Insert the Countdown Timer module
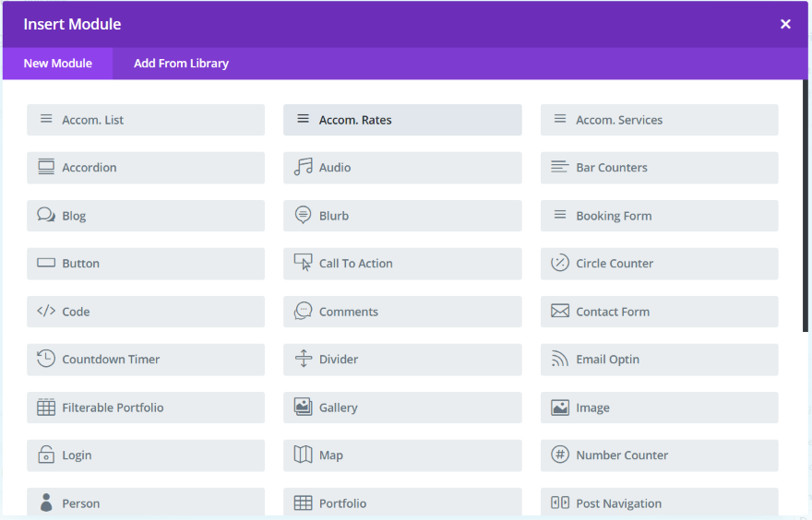Screen dimensions: 812x520 [146, 360]
